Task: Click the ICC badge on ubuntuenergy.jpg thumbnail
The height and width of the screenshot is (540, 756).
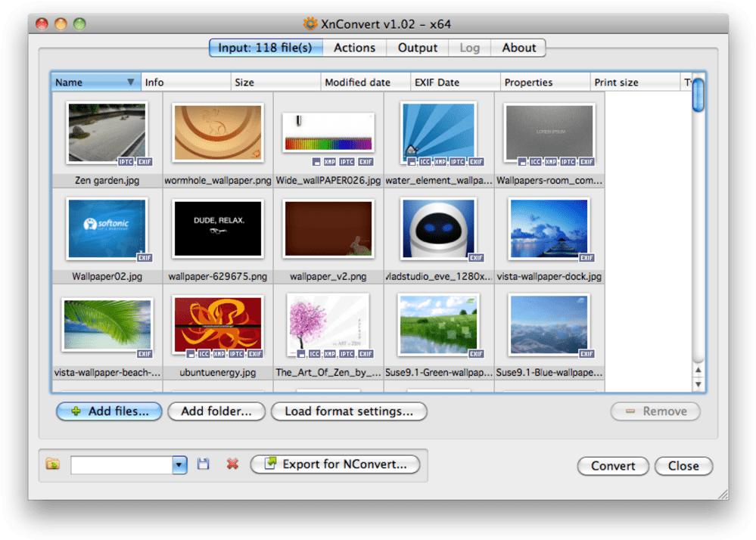Action: click(x=204, y=354)
